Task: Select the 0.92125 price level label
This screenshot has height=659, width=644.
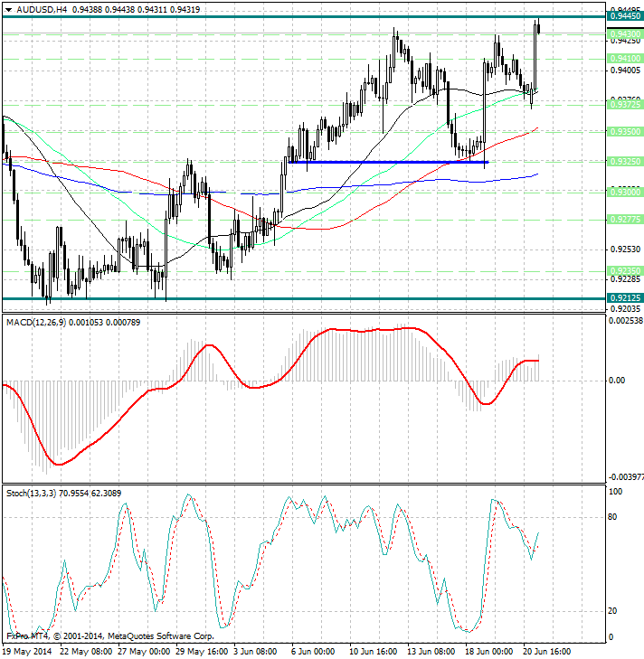Action: click(625, 298)
